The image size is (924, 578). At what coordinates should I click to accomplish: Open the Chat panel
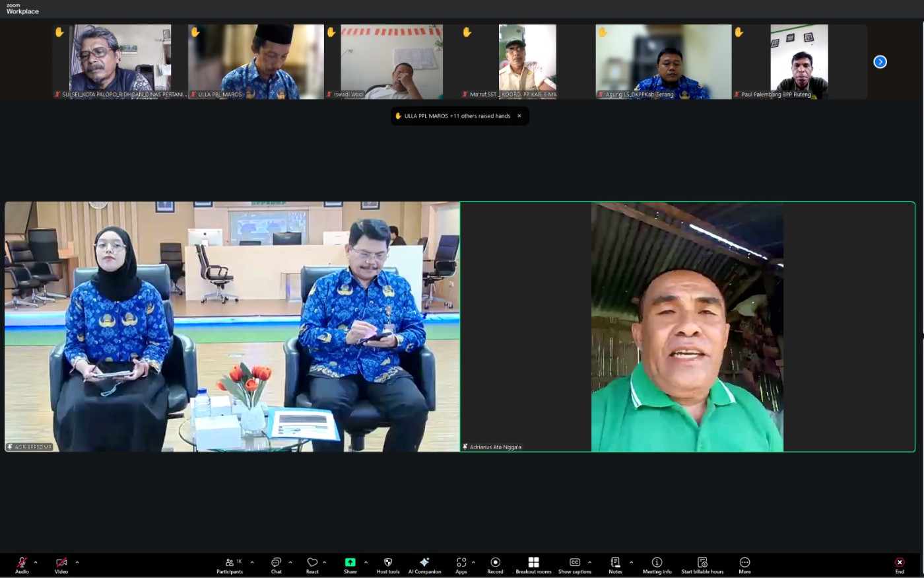[x=276, y=565]
